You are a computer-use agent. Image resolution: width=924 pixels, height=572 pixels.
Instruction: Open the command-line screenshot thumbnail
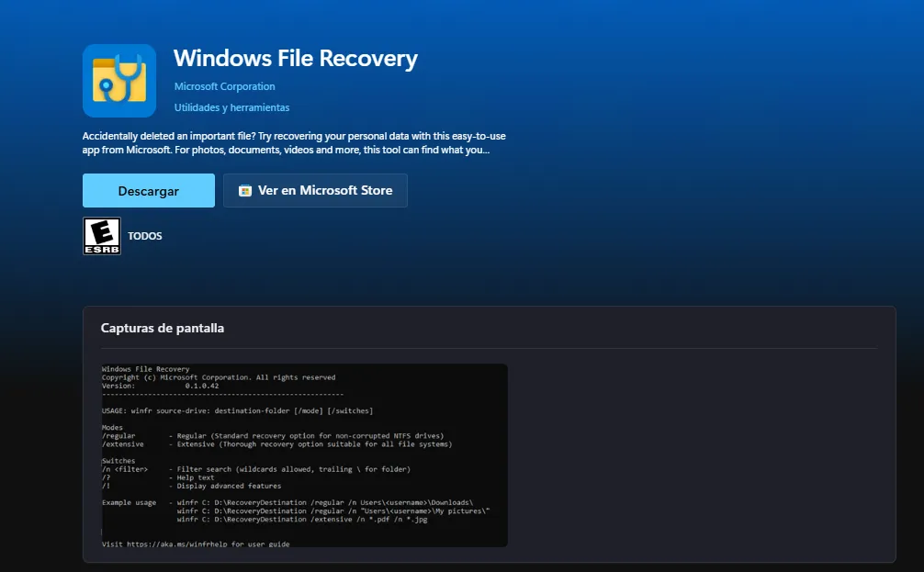[x=305, y=455]
